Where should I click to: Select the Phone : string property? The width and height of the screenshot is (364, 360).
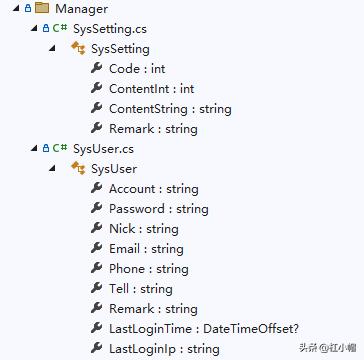[149, 269]
